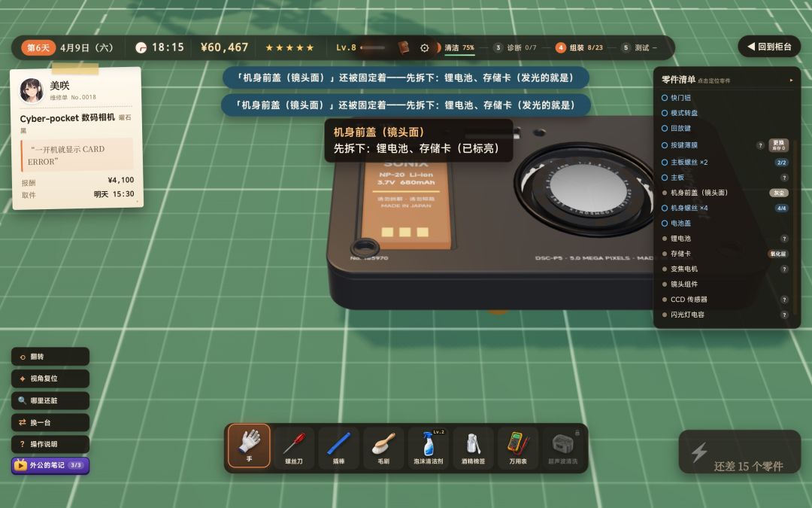Click the Lv.8 experience progress bar
This screenshot has height=508, width=812.
click(373, 47)
